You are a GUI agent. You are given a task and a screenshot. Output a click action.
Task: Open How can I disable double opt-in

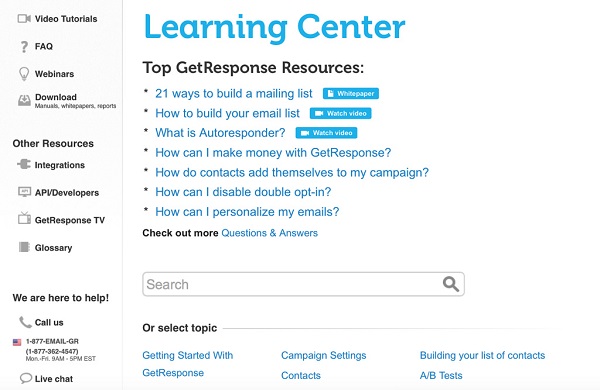click(x=243, y=192)
